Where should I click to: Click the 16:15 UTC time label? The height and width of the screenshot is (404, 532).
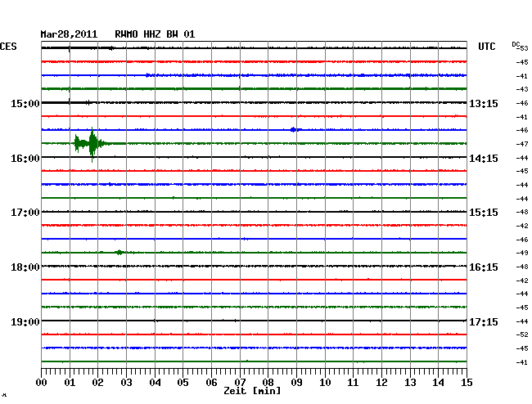pos(484,267)
